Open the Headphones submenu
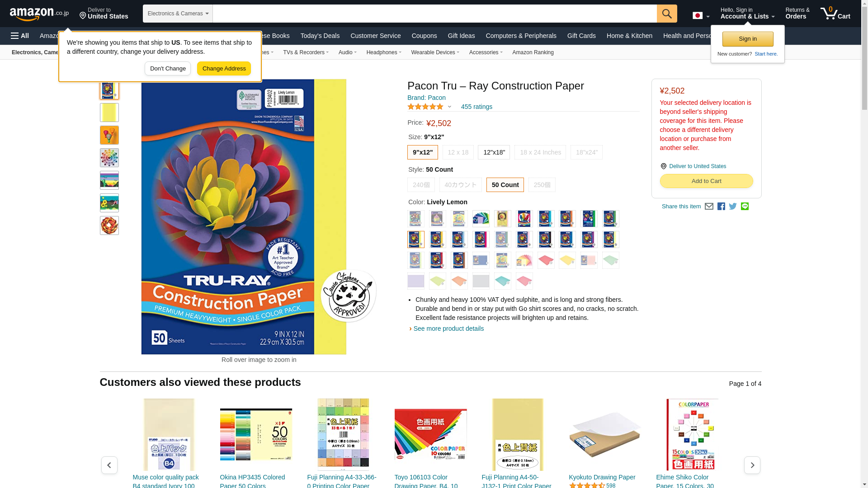The width and height of the screenshot is (868, 488). 384,52
